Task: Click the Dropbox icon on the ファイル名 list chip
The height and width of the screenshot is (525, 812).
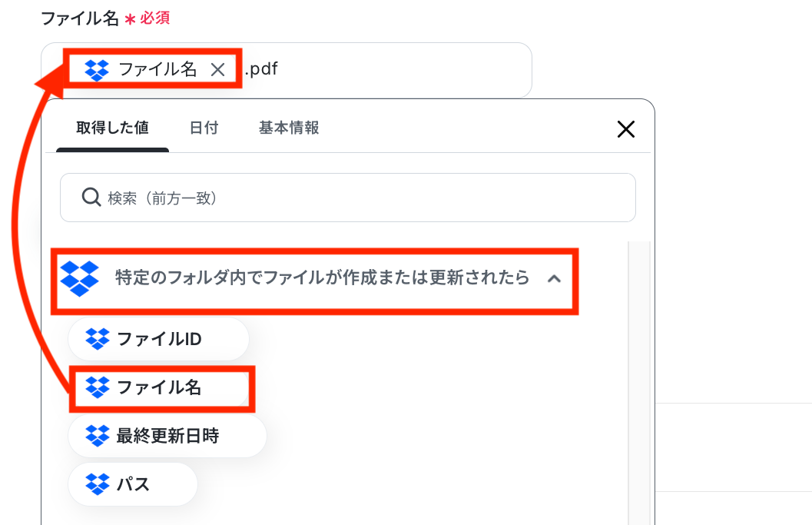Action: point(98,387)
